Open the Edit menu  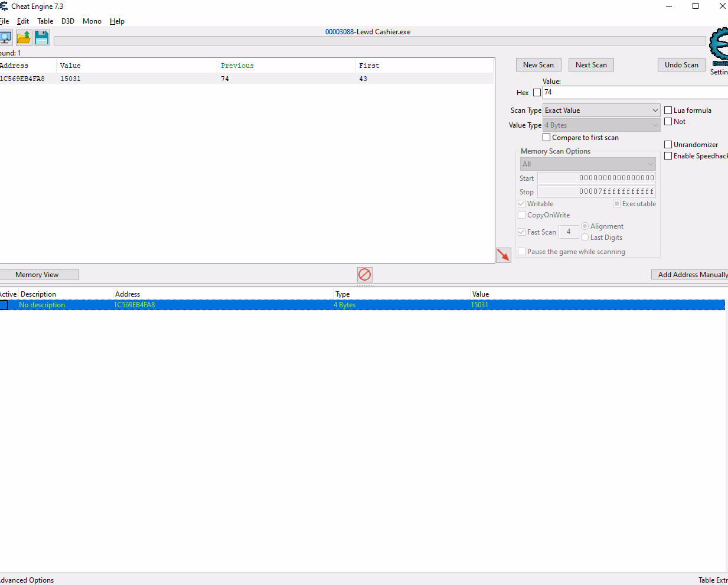[x=23, y=21]
